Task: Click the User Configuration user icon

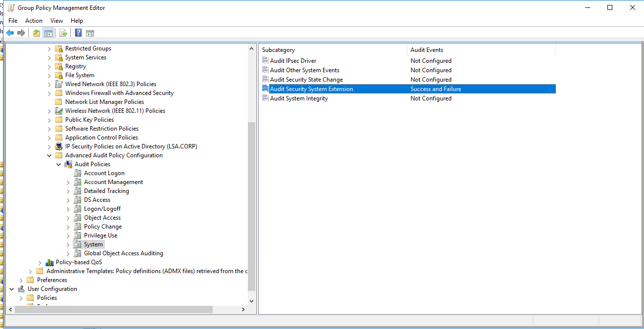Action: pyautogui.click(x=21, y=289)
